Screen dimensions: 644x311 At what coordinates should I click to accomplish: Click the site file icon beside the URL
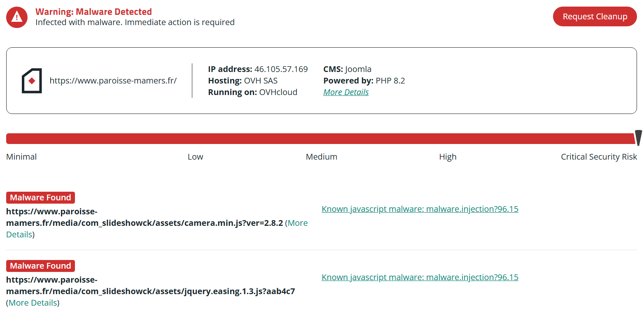pyautogui.click(x=32, y=81)
